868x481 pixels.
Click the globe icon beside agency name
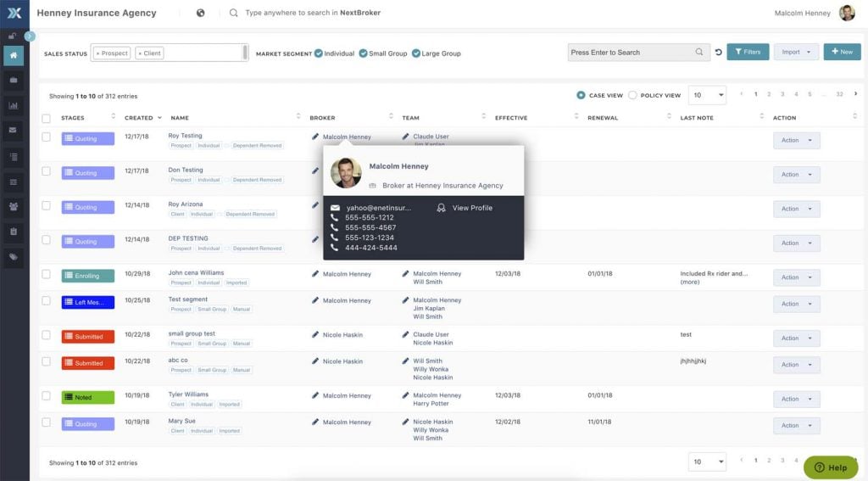coord(200,13)
